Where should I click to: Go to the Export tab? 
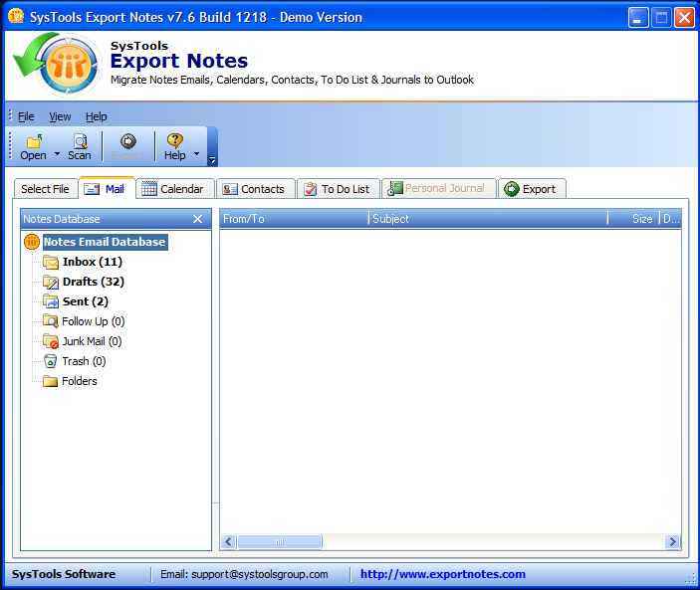point(532,189)
